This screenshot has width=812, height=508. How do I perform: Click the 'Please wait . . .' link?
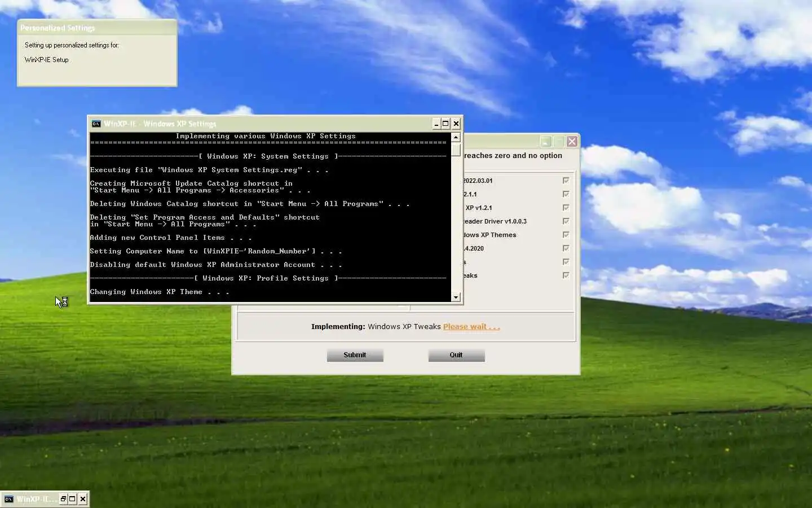pyautogui.click(x=471, y=327)
